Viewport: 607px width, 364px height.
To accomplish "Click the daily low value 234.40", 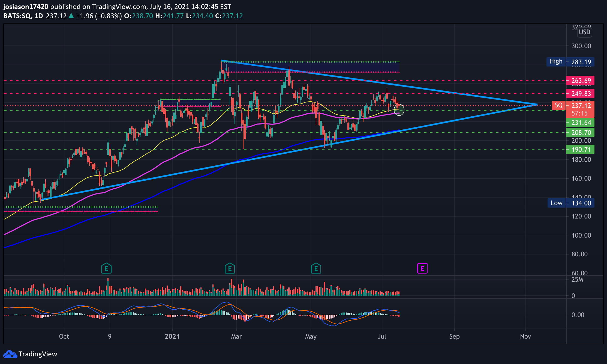I will click(203, 16).
